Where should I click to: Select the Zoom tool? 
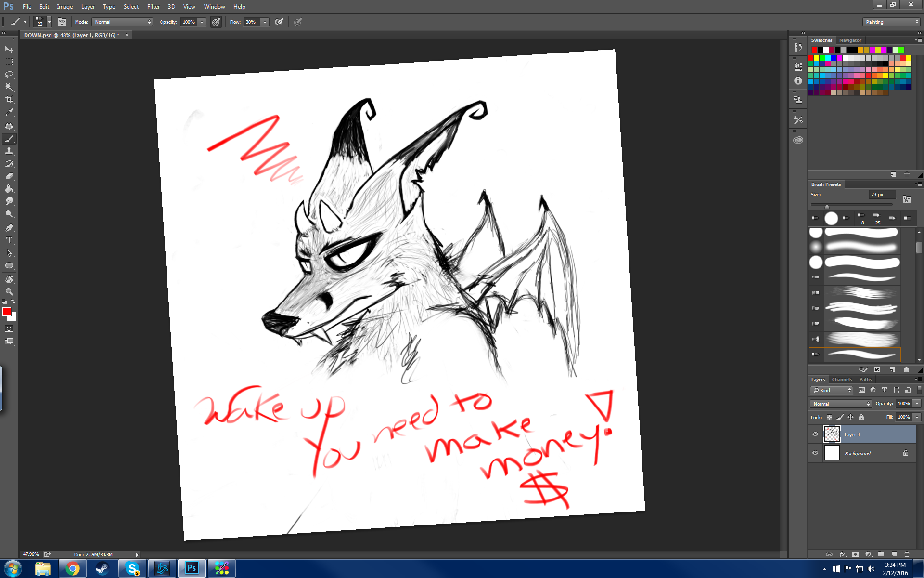coord(9,292)
